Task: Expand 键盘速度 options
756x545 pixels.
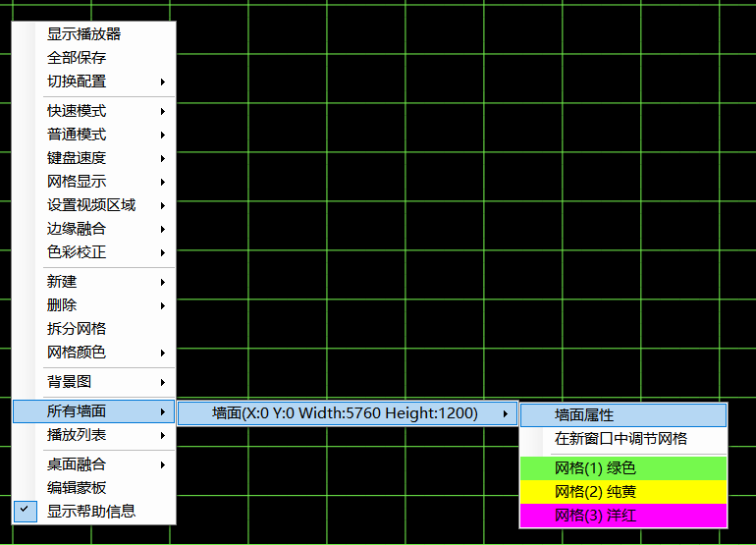Action: [x=77, y=158]
